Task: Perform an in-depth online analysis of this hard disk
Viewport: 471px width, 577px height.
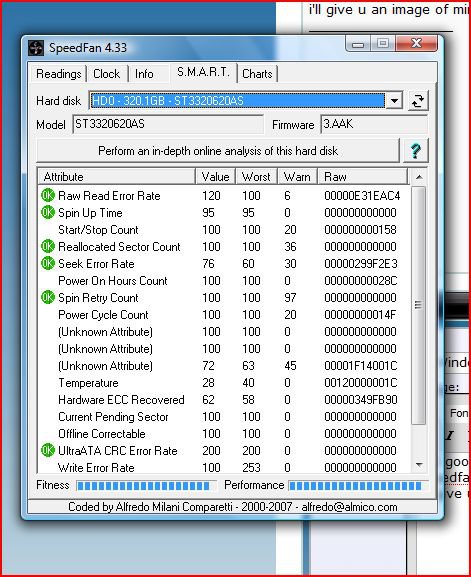Action: click(x=218, y=151)
